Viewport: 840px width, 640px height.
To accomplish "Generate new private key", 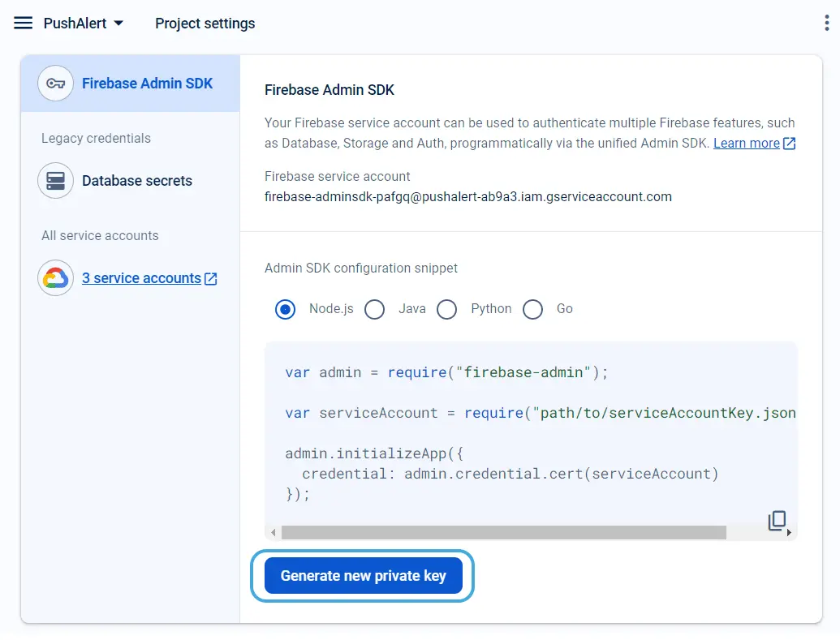I will pyautogui.click(x=364, y=576).
